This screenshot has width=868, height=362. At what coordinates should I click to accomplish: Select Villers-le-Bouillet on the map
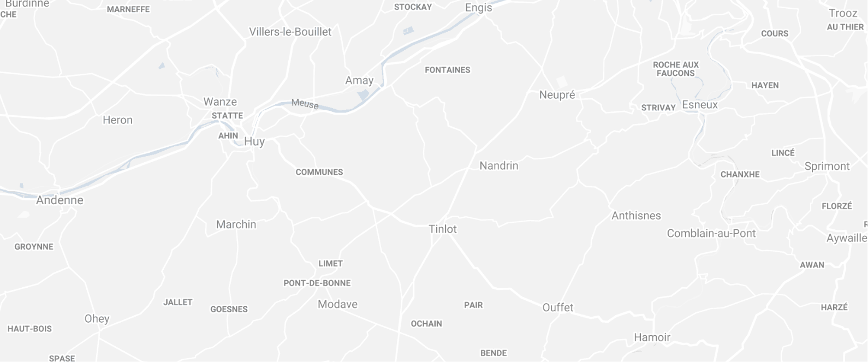(x=290, y=32)
